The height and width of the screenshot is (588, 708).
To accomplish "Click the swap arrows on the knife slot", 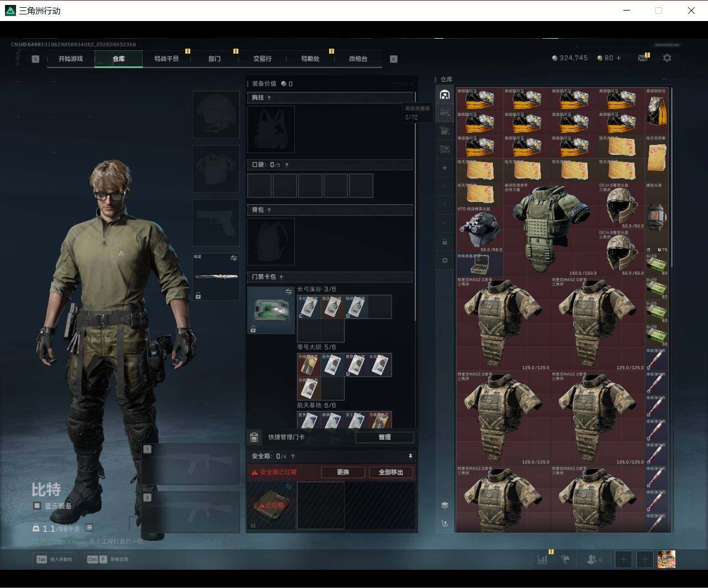I will tap(233, 258).
